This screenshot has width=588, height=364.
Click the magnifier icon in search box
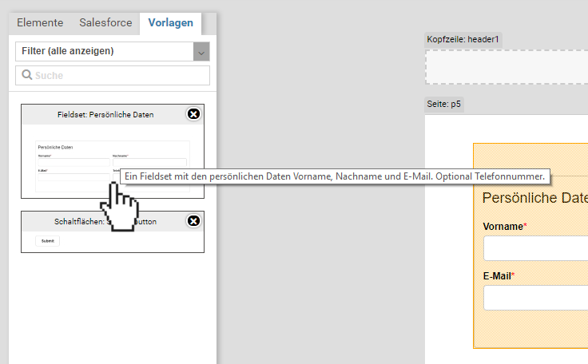pos(26,75)
